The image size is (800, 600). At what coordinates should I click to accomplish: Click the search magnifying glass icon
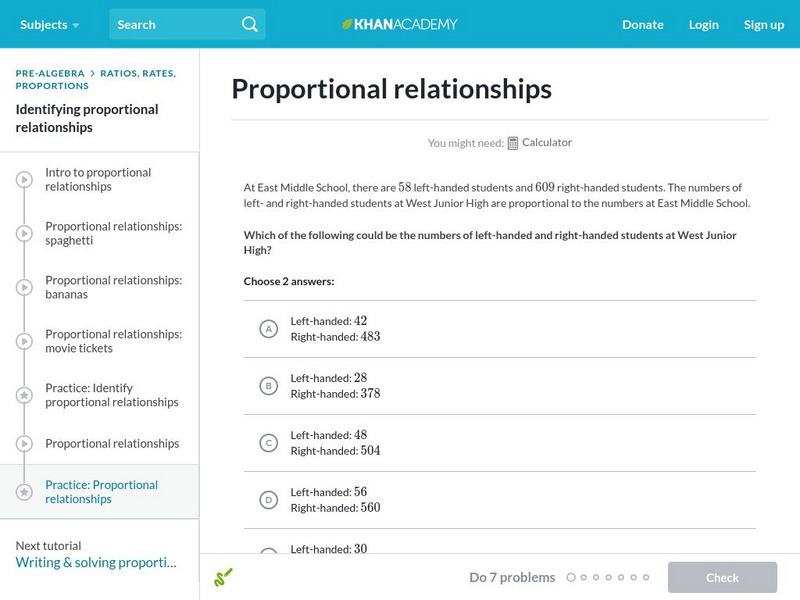[x=250, y=24]
